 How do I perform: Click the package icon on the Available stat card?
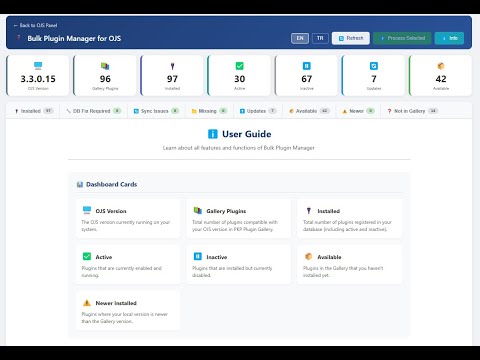pyautogui.click(x=441, y=66)
